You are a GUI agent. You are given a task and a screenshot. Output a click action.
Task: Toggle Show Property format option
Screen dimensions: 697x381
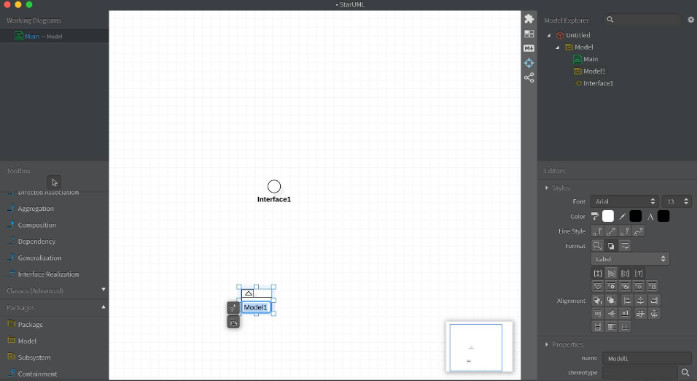(x=625, y=273)
